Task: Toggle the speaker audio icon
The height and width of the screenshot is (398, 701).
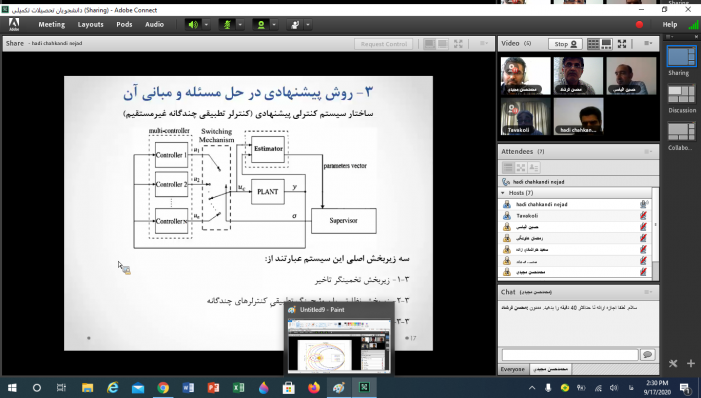Action: pos(193,25)
